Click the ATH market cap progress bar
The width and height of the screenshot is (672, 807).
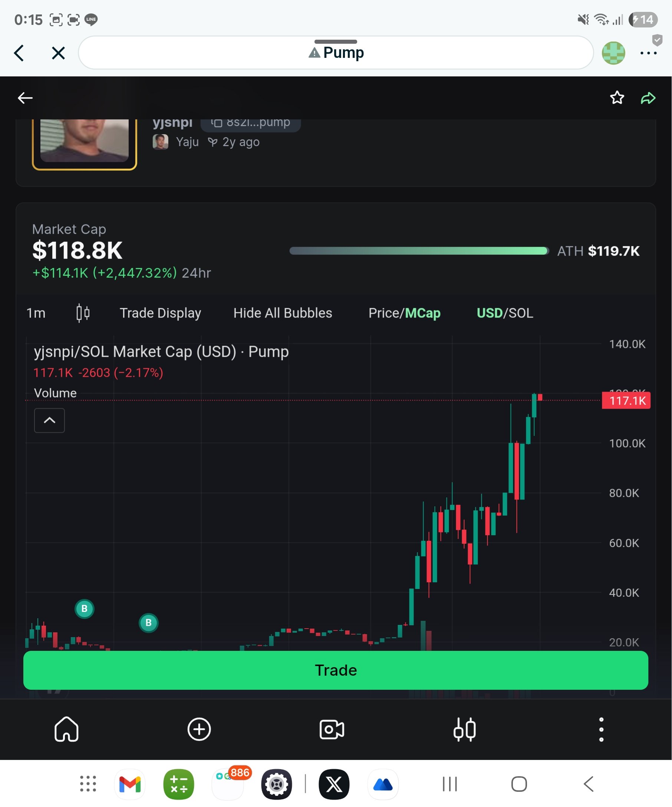pos(419,251)
